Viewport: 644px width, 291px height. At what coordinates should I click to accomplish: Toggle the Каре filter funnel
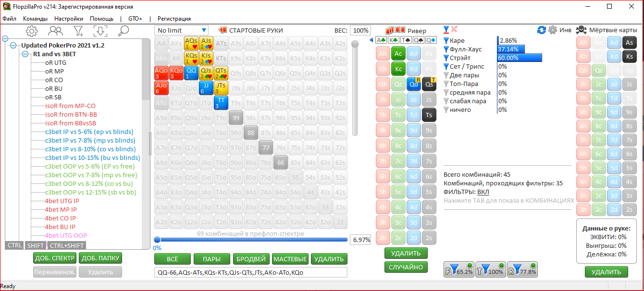(x=446, y=41)
